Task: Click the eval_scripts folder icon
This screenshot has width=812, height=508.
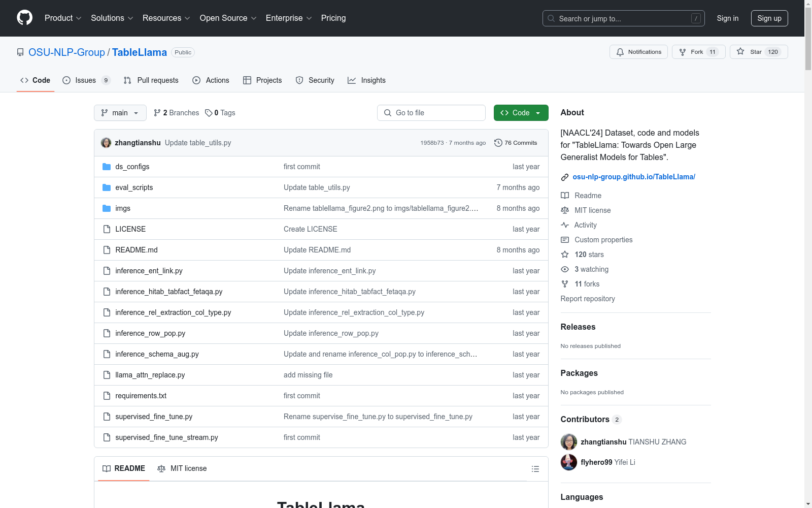Action: pyautogui.click(x=107, y=187)
